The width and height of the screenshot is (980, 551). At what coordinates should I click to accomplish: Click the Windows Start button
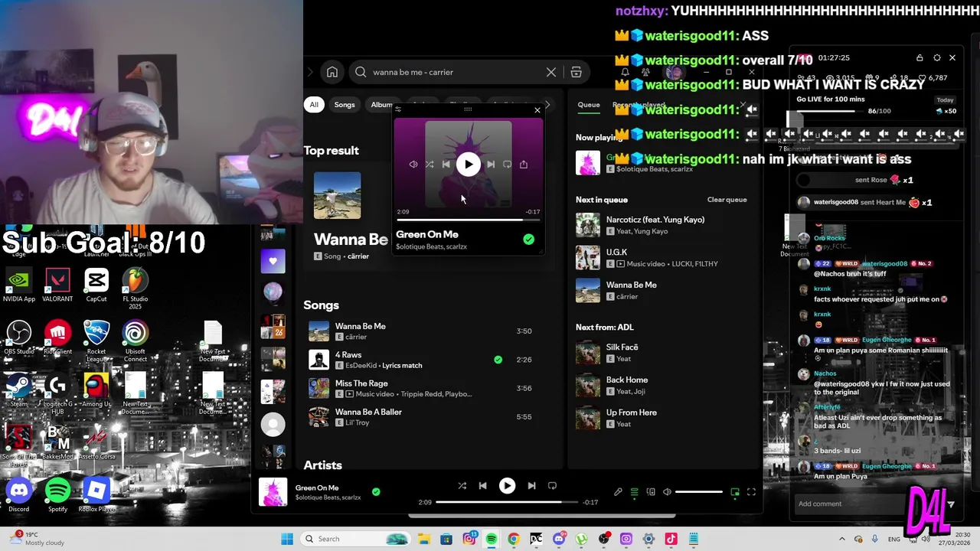[x=287, y=539]
